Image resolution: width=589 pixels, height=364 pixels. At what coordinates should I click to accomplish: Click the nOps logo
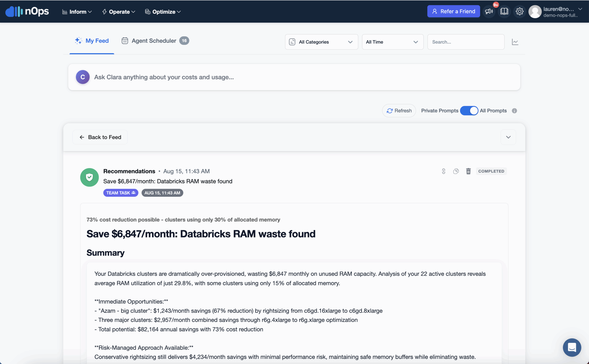pyautogui.click(x=27, y=11)
